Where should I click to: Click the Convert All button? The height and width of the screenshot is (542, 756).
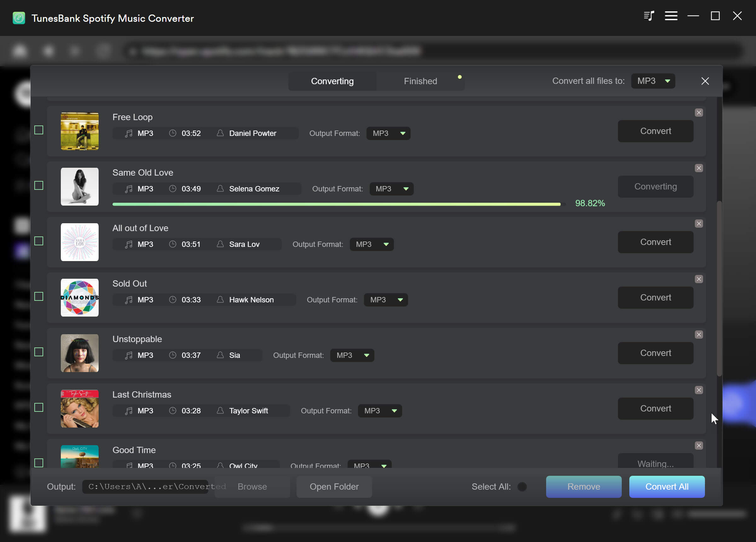(x=667, y=486)
